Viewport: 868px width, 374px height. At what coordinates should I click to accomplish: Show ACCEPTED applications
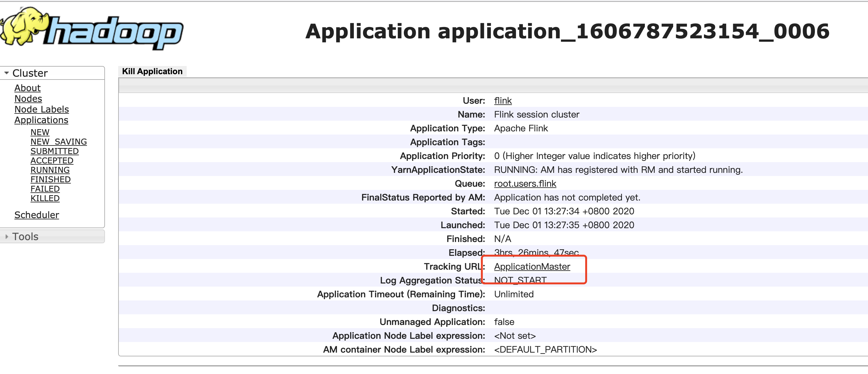pyautogui.click(x=52, y=161)
